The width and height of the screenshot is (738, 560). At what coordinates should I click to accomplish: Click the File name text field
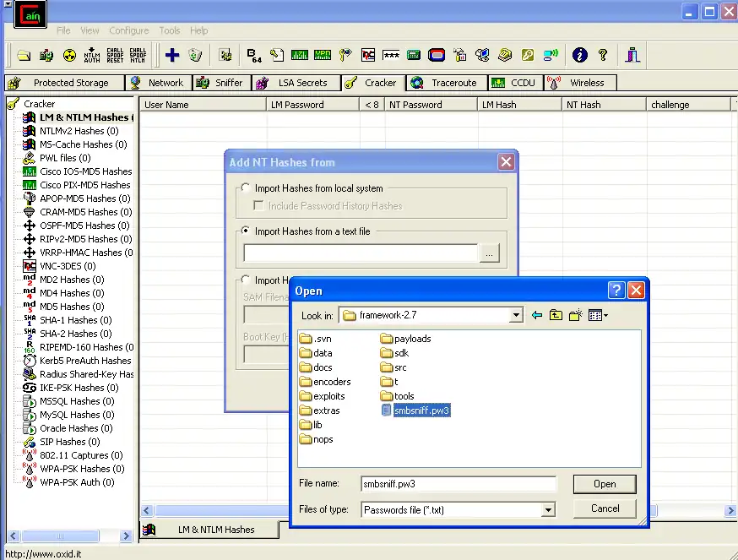click(457, 484)
